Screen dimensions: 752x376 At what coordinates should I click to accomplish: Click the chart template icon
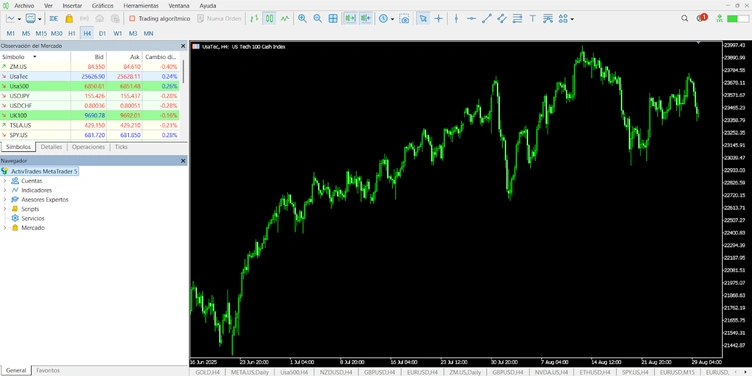(x=31, y=19)
